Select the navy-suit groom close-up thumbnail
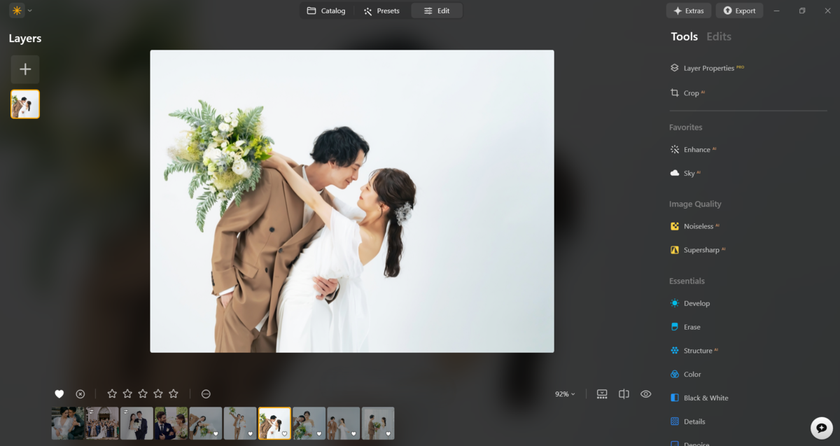The image size is (840, 446). pos(171,424)
